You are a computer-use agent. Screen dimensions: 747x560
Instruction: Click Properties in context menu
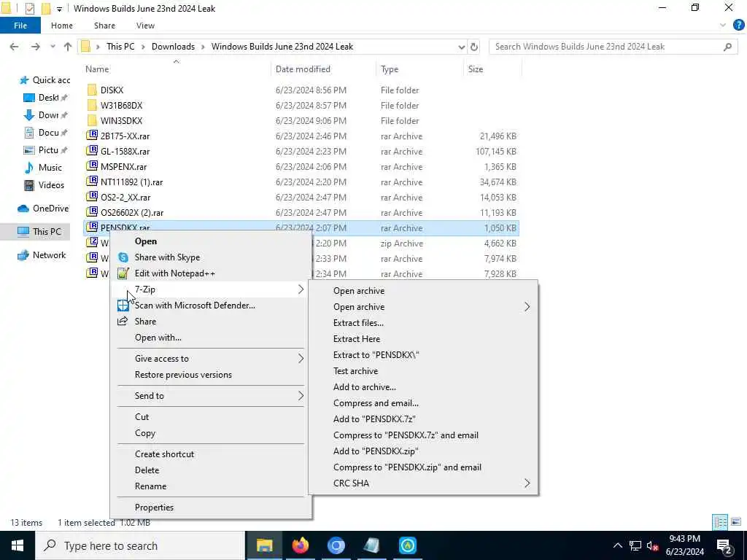pos(154,507)
